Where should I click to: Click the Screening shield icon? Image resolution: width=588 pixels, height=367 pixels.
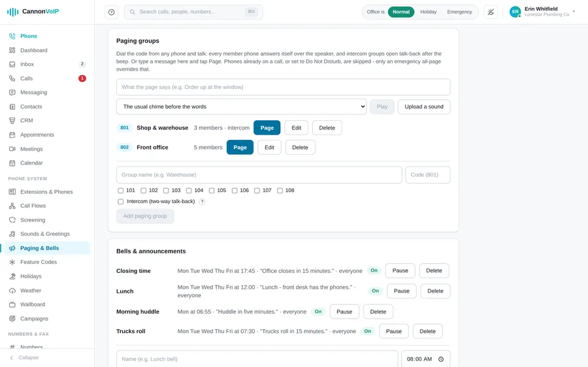click(12, 219)
